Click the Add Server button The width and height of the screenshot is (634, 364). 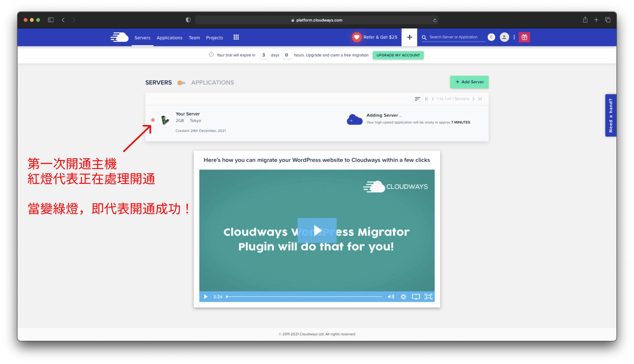coord(469,82)
